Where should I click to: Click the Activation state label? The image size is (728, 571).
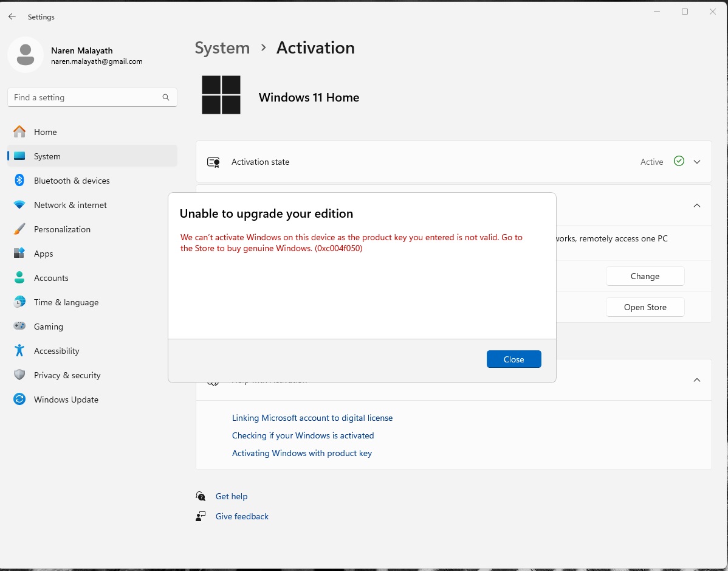(x=260, y=162)
